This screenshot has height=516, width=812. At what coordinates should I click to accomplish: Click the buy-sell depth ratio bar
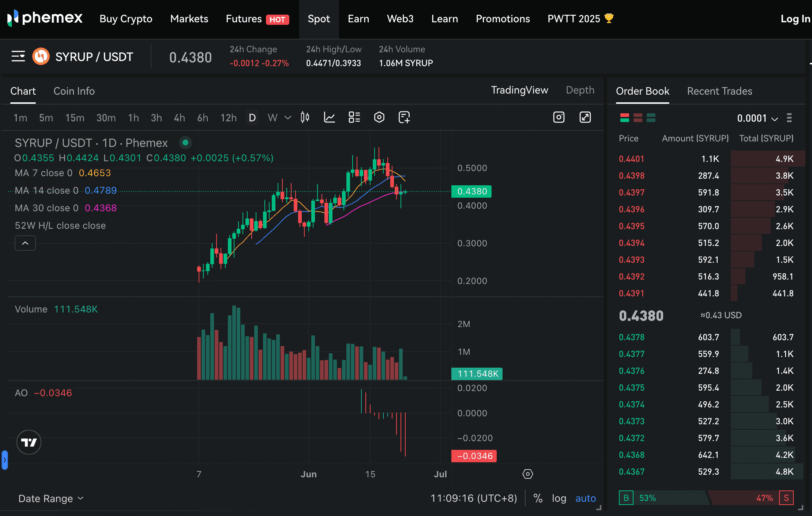(706, 498)
